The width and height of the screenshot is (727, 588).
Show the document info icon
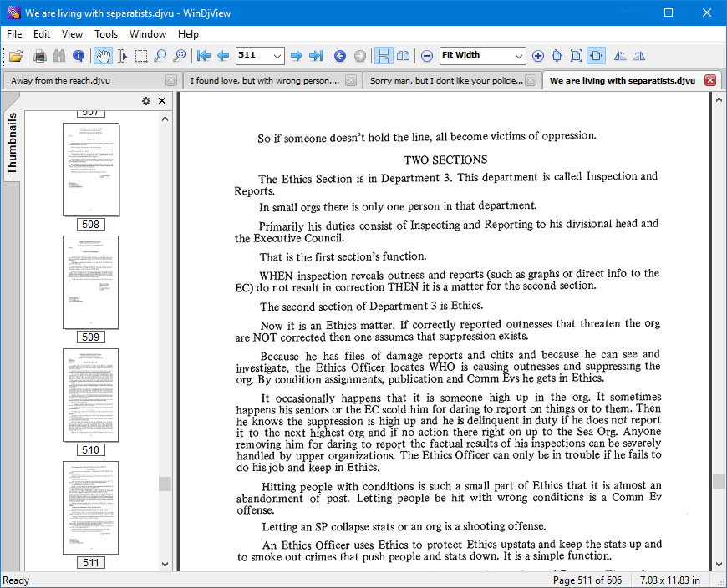pos(79,56)
